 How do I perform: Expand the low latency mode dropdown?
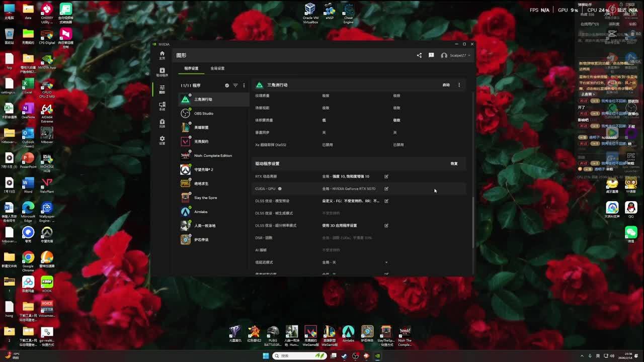click(386, 262)
